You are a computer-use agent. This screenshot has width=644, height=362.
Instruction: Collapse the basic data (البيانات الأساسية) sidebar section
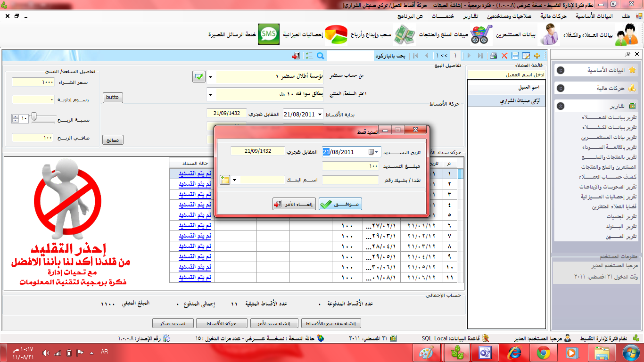click(561, 70)
